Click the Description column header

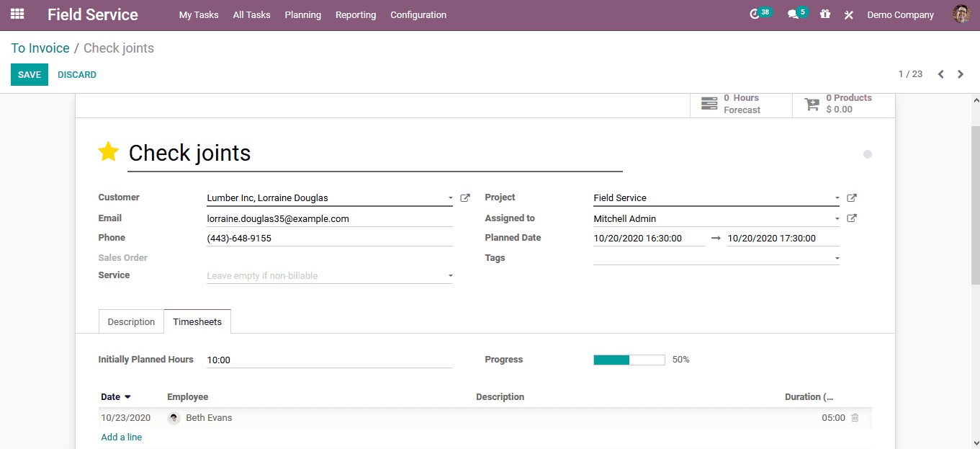(x=500, y=396)
